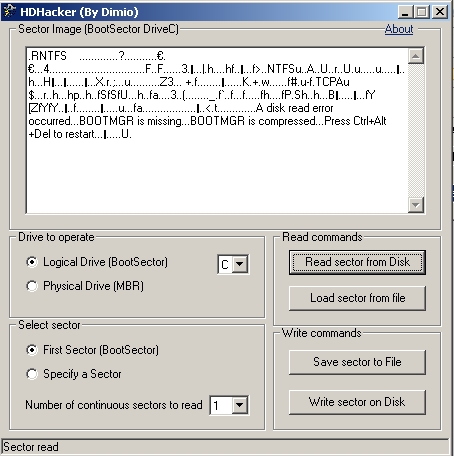Click Write sector on Disk button

click(x=357, y=402)
